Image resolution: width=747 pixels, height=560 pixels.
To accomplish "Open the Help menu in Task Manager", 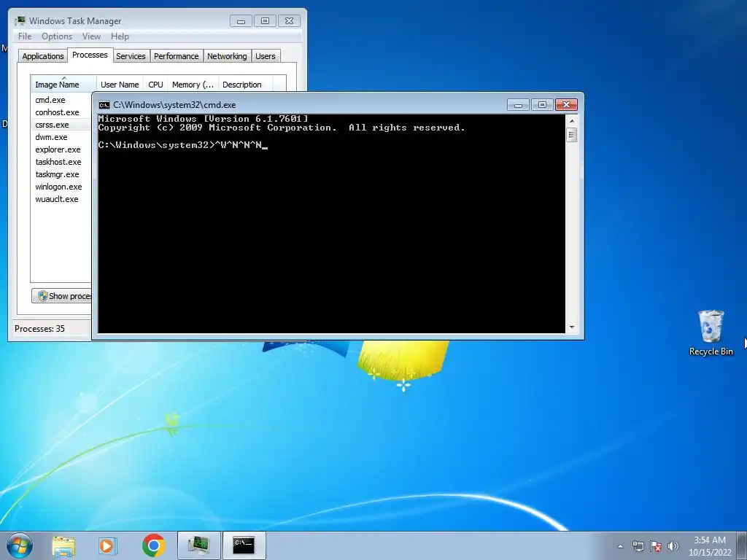I will 120,36.
